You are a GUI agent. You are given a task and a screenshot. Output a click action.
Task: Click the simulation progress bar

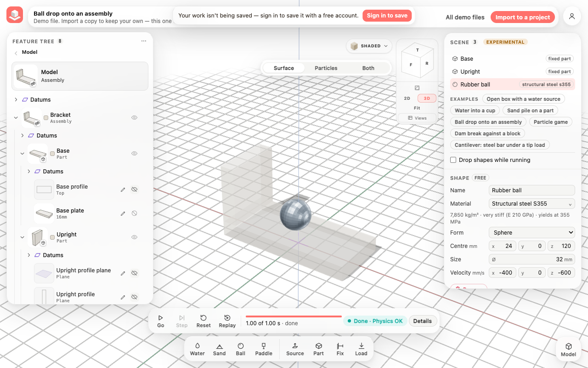pos(294,316)
